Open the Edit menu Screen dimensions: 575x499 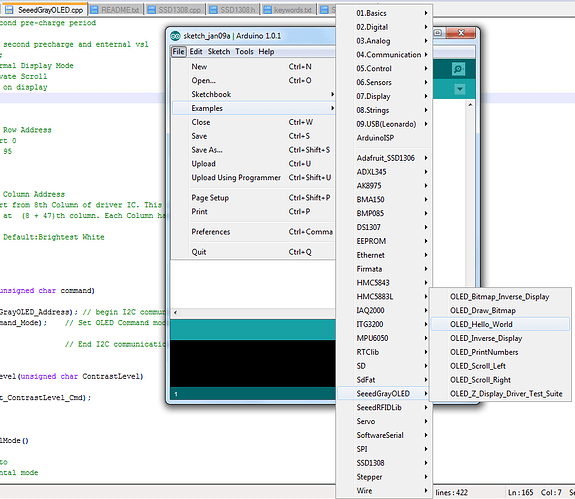point(196,52)
